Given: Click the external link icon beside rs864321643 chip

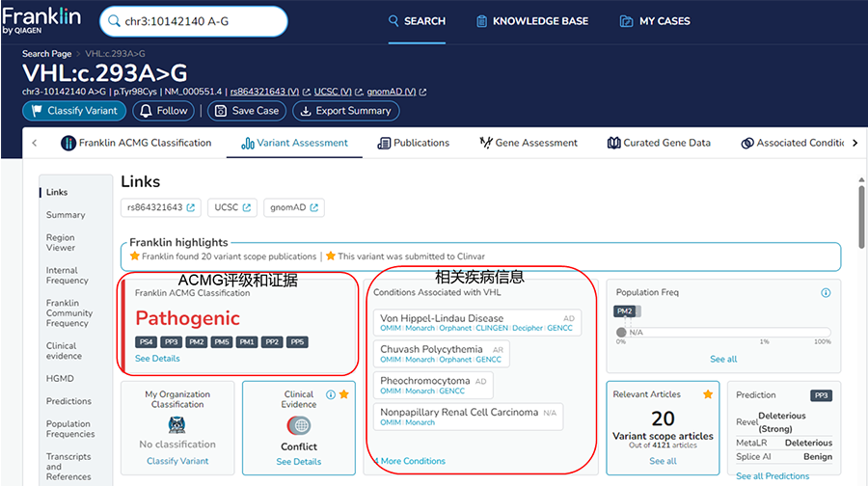Looking at the screenshot, I should [x=190, y=207].
